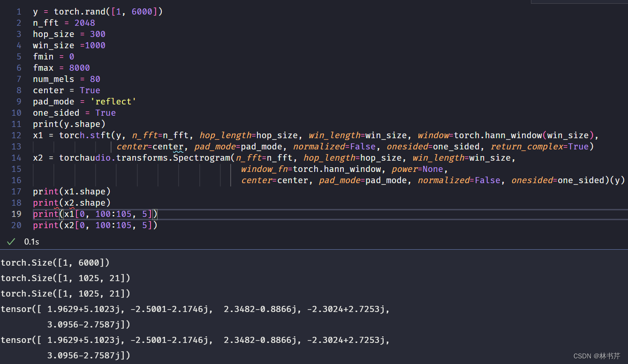The image size is (628, 364).
Task: Click onesided=one_sided)(y) on line 16
Action: pyautogui.click(x=568, y=180)
